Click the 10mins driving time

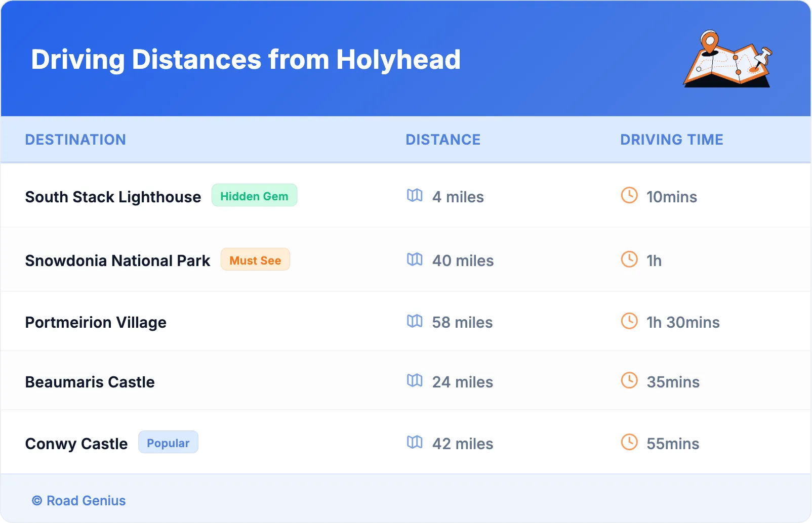coord(672,197)
